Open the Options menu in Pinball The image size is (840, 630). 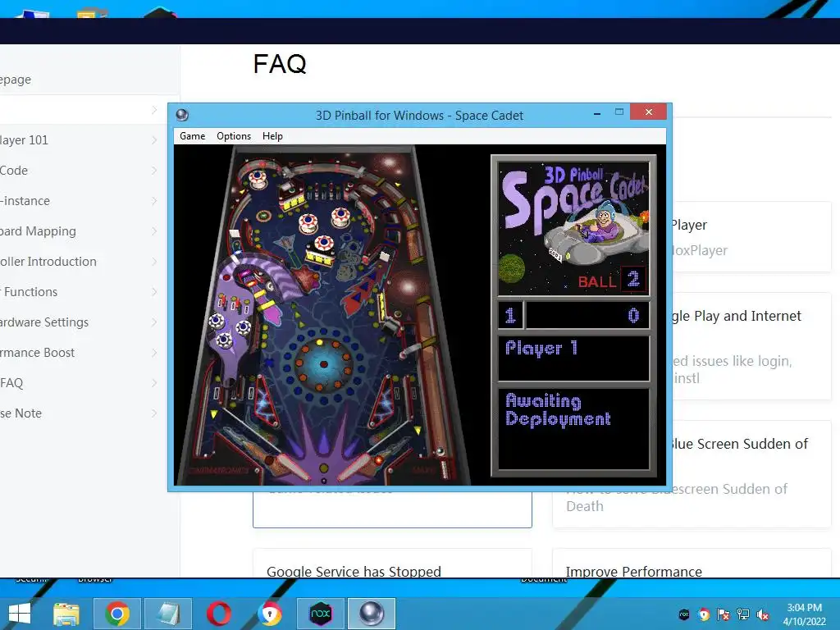point(234,136)
